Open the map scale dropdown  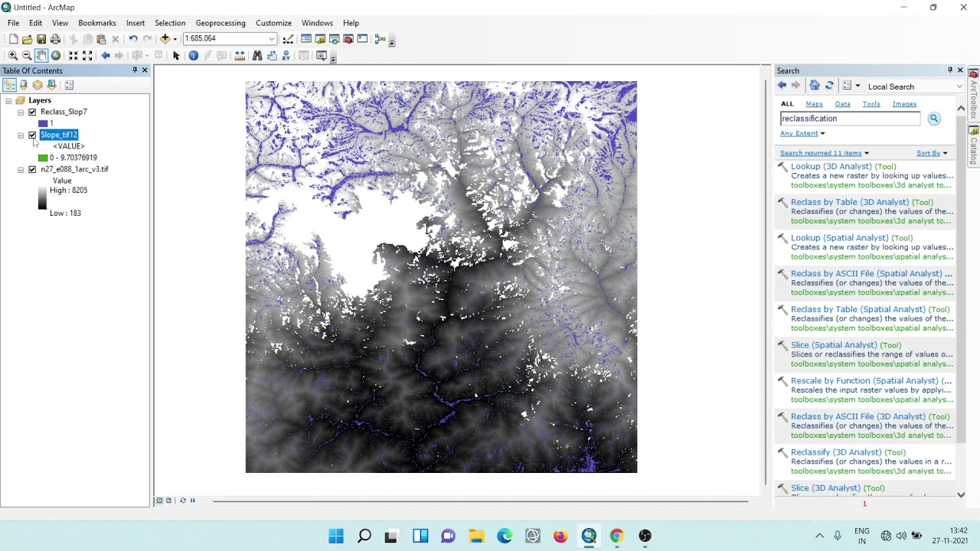(x=271, y=39)
